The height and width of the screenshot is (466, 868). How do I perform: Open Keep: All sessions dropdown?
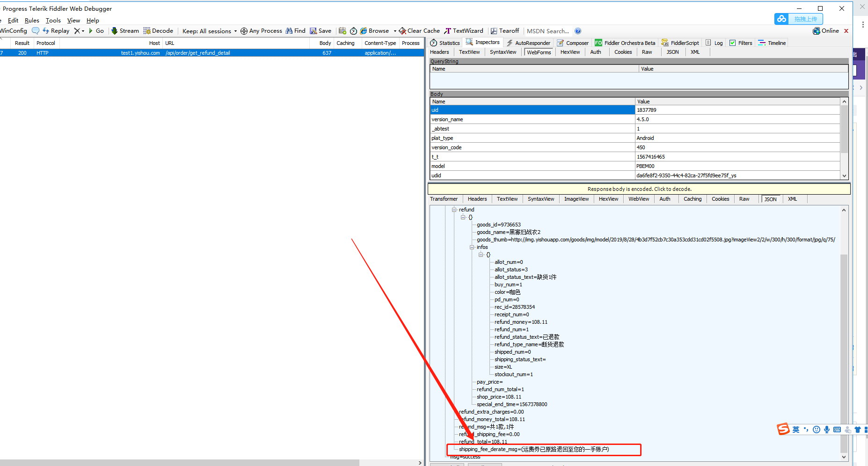point(210,31)
